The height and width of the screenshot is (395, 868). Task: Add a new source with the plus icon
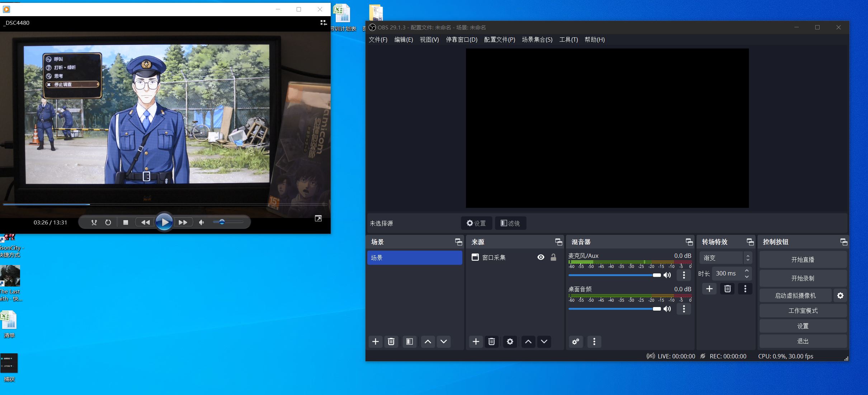coord(476,341)
